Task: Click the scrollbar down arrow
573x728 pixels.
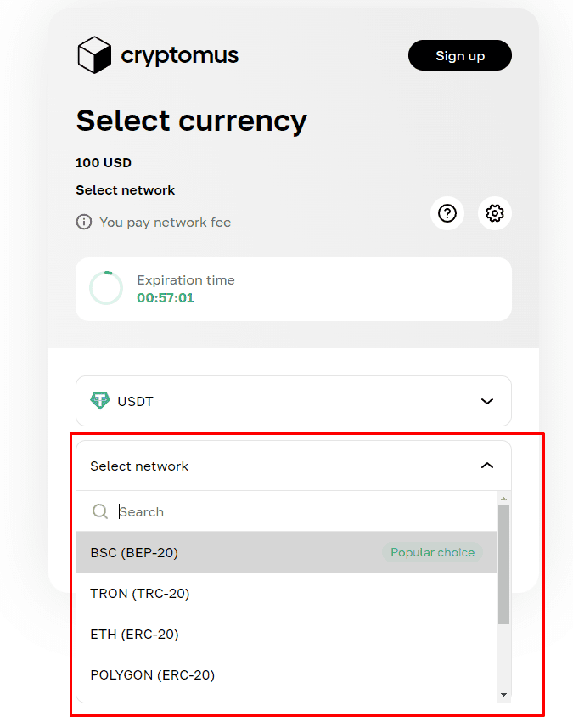Action: click(503, 695)
